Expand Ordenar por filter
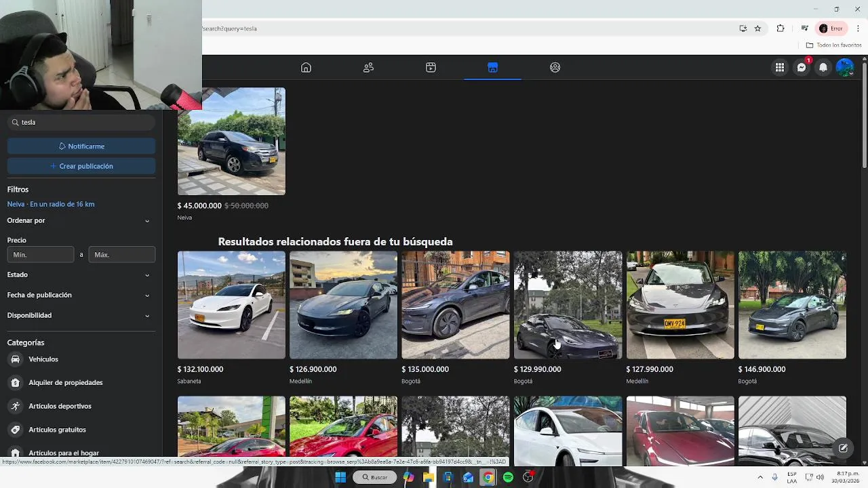 (x=81, y=220)
